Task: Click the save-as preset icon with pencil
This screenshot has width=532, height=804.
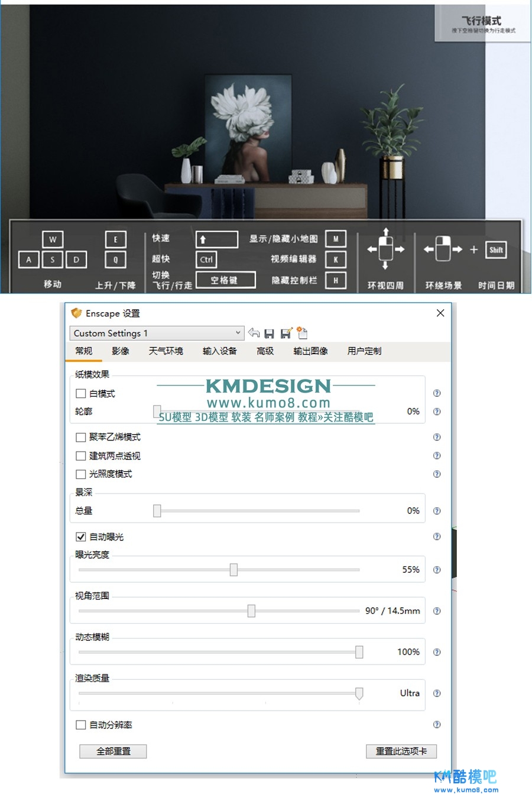Action: tap(286, 333)
